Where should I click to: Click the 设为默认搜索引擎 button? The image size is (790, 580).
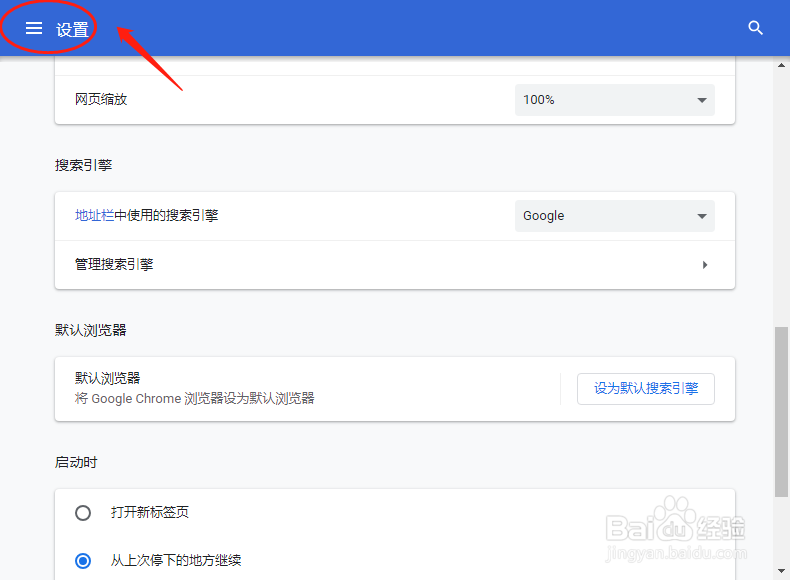[x=646, y=389]
